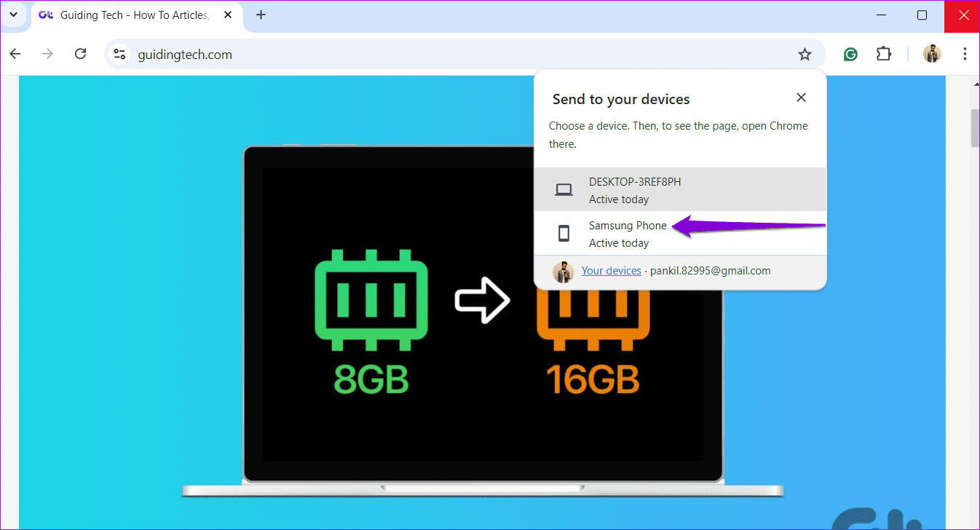
Task: Click the Chrome profile avatar
Action: [x=932, y=54]
